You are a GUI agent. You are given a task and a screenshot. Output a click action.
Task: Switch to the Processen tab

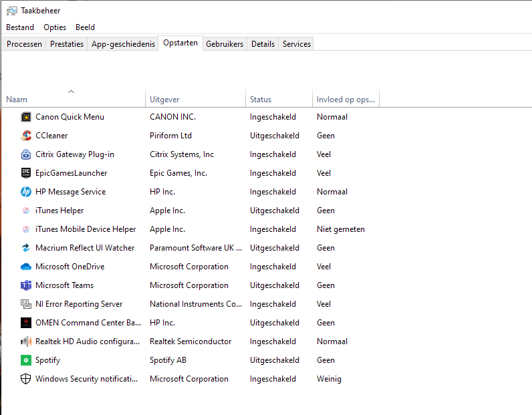pyautogui.click(x=25, y=44)
